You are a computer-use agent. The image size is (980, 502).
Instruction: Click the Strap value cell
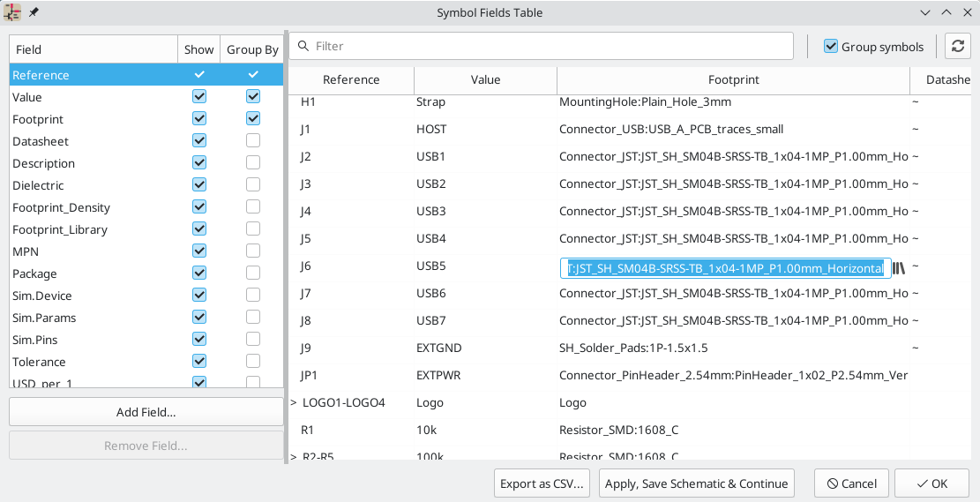[486, 102]
